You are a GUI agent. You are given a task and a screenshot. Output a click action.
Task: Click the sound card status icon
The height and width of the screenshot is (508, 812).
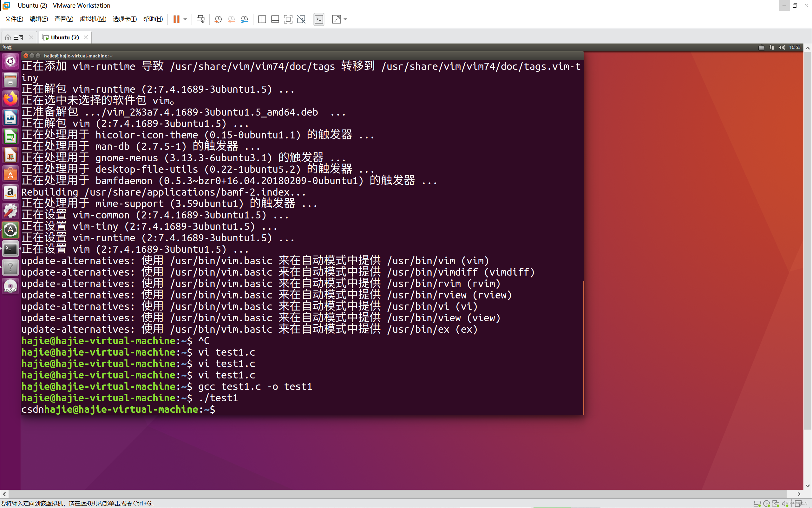pos(785,504)
